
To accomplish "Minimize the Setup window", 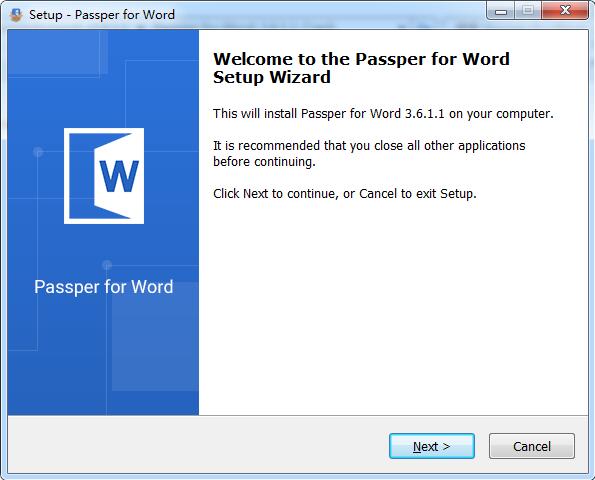I will coord(501,11).
